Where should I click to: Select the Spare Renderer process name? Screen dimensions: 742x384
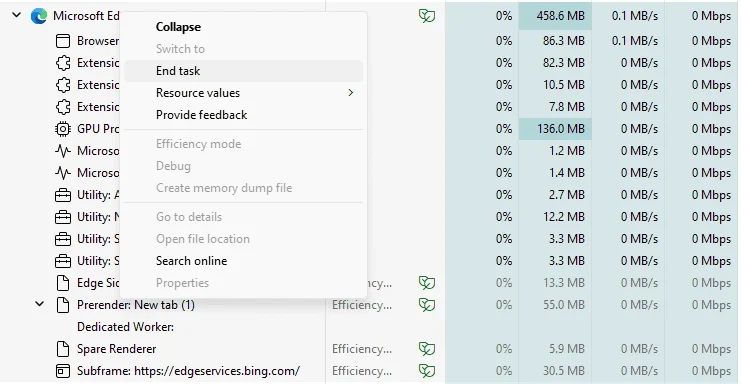(x=116, y=349)
